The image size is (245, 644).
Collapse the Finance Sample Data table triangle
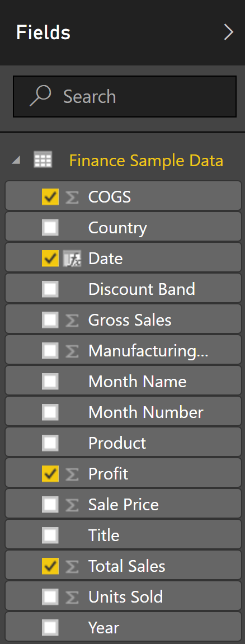point(16,160)
